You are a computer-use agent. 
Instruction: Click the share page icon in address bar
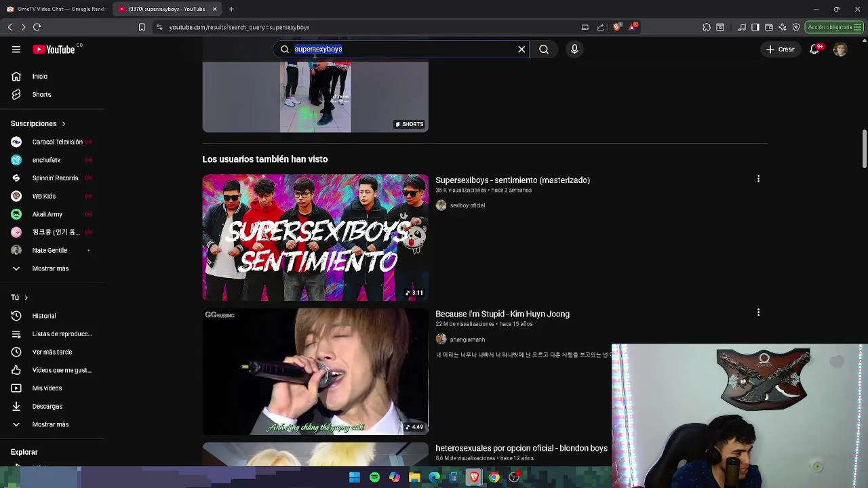600,27
